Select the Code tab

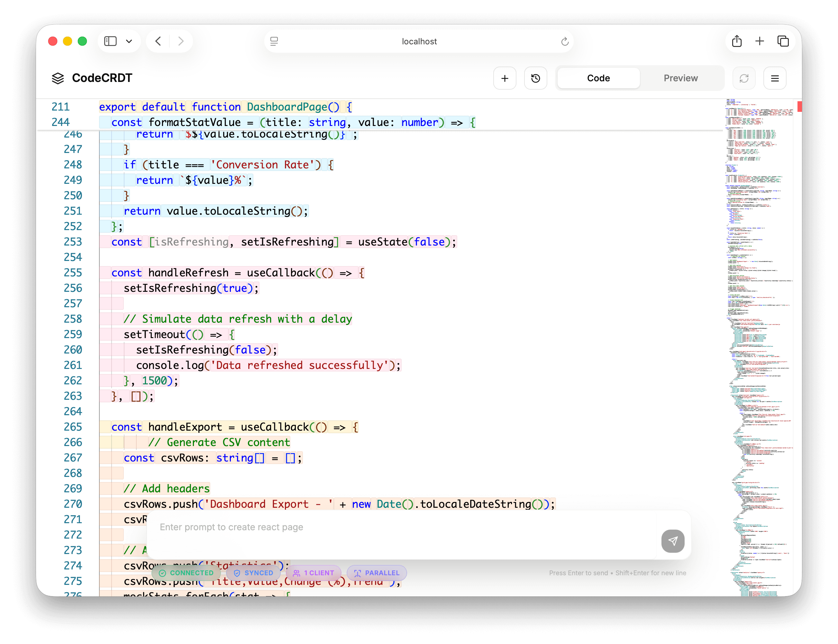(x=598, y=78)
